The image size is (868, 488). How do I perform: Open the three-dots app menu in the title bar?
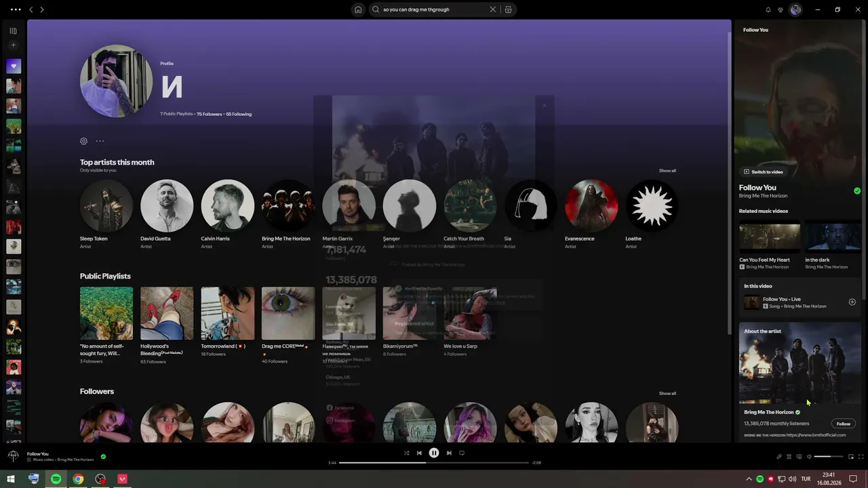click(x=16, y=9)
